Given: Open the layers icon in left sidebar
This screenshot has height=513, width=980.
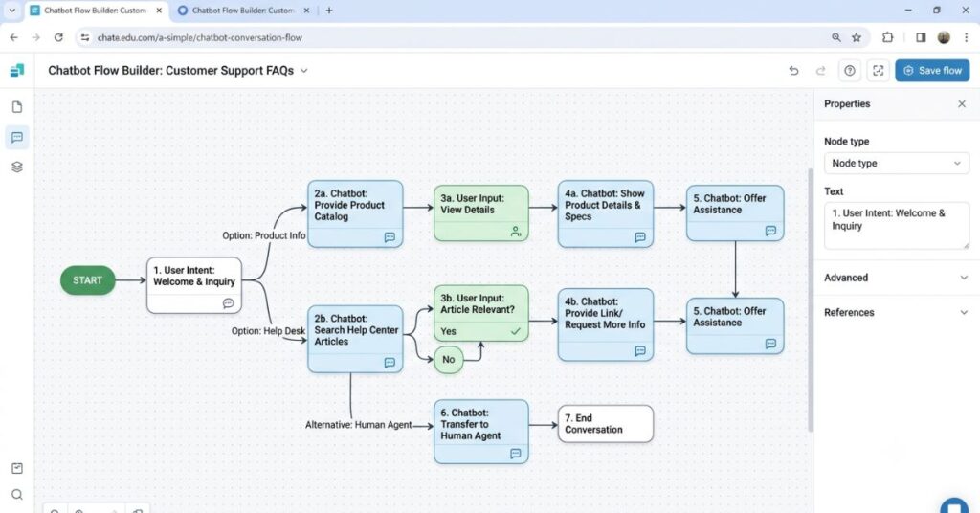Looking at the screenshot, I should pyautogui.click(x=17, y=167).
